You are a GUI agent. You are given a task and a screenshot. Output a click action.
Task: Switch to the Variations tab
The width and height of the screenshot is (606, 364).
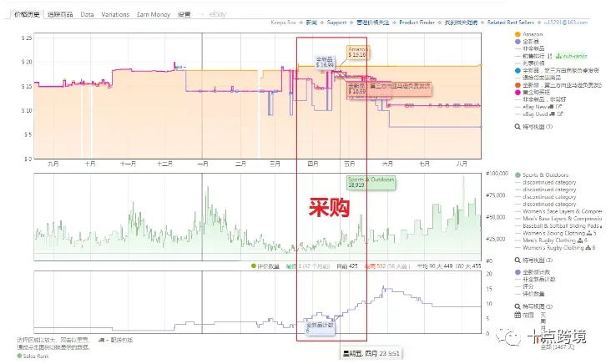pos(115,14)
